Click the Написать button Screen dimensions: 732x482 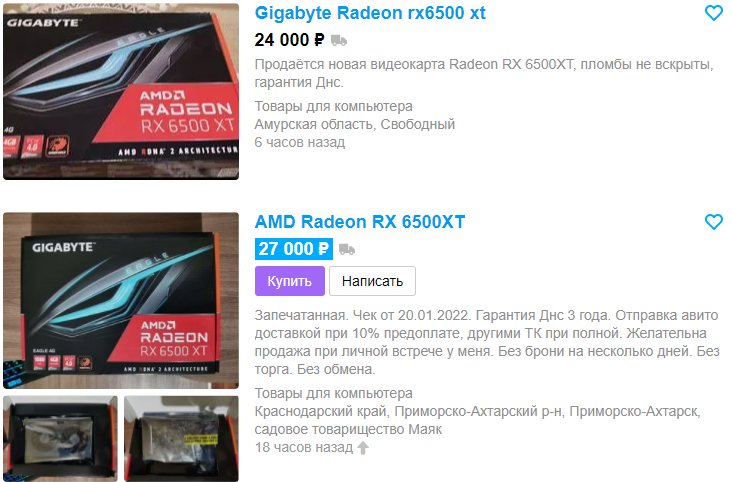coord(372,281)
